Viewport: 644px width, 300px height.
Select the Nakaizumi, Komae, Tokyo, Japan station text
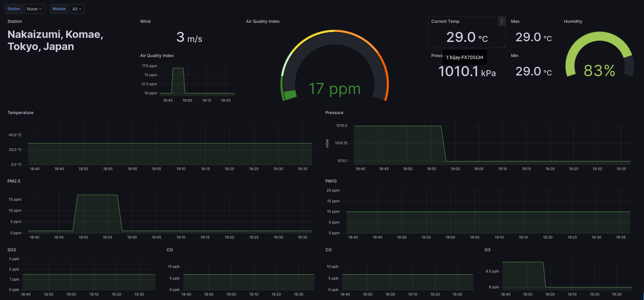point(55,40)
